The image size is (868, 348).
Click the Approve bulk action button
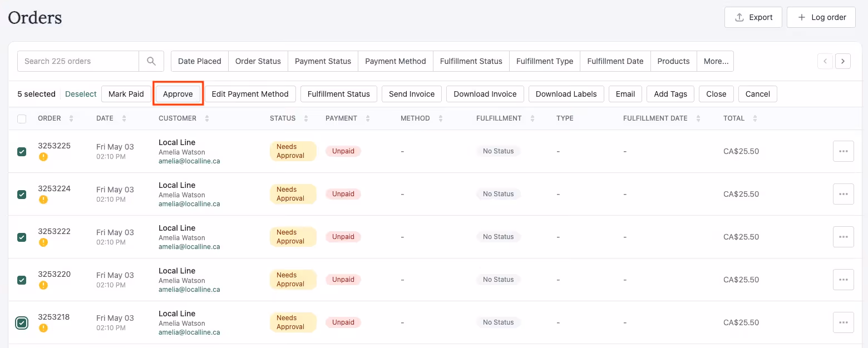178,94
